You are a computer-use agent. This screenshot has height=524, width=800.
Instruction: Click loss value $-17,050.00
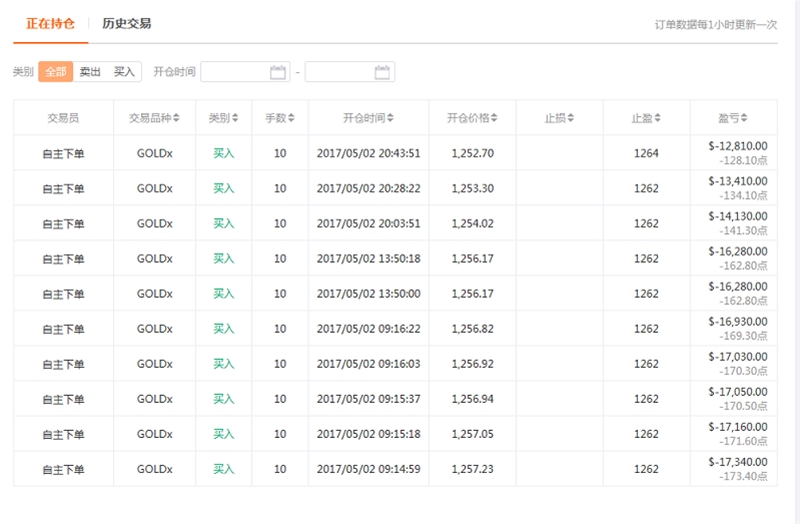[738, 392]
